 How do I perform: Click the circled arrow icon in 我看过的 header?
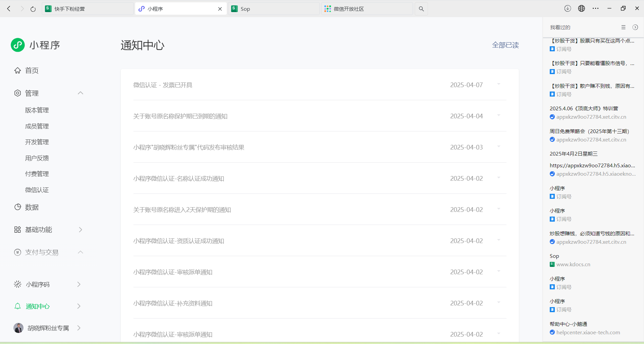pyautogui.click(x=635, y=27)
